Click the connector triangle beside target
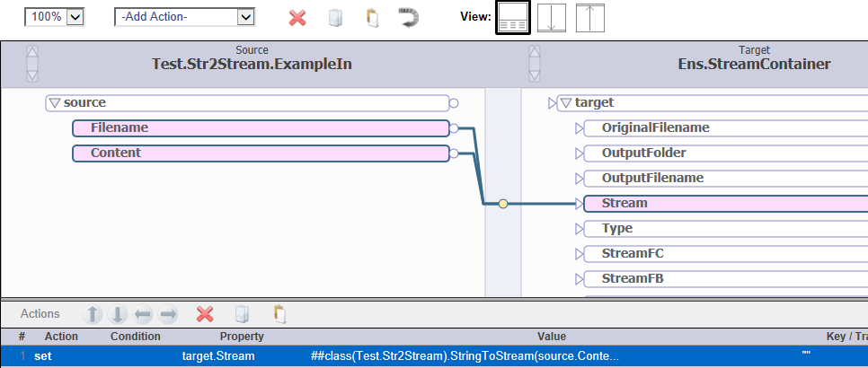Viewport: 868px width, 368px height. pos(552,103)
